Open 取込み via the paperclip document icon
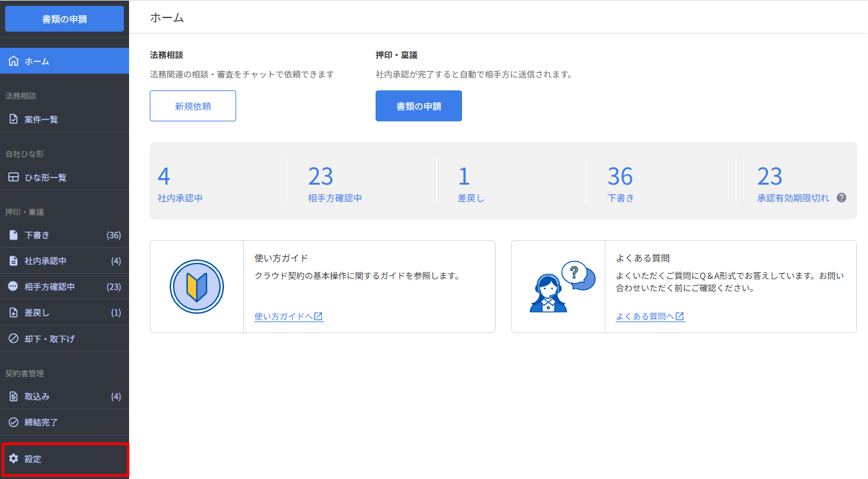The width and height of the screenshot is (868, 479). tap(14, 396)
